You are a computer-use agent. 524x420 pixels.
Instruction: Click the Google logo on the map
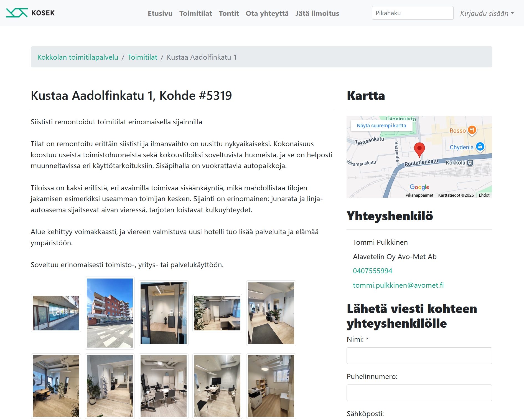click(x=419, y=187)
